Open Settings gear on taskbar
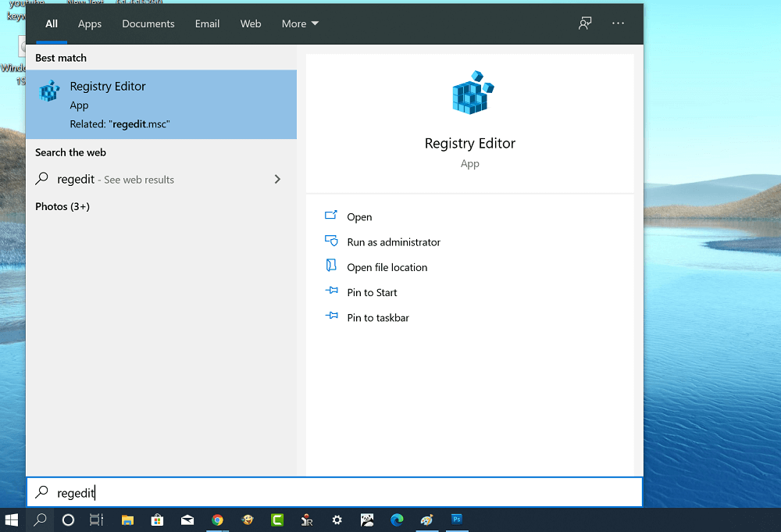 point(337,520)
